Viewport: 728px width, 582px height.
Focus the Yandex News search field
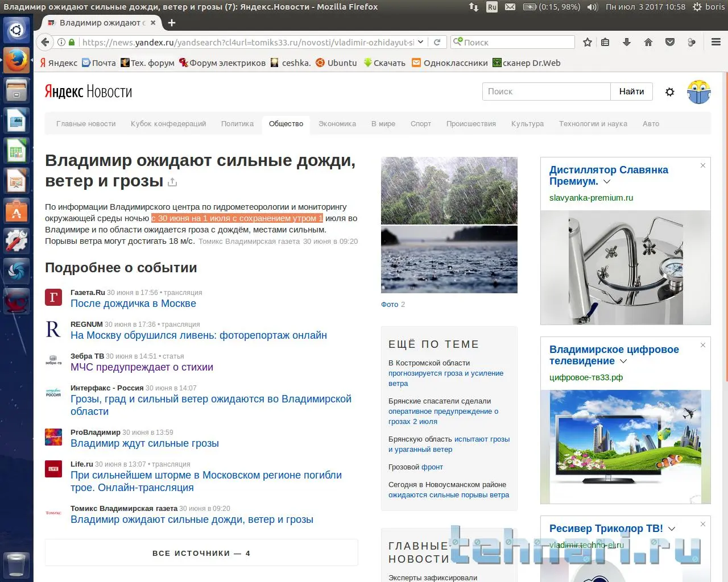[547, 92]
